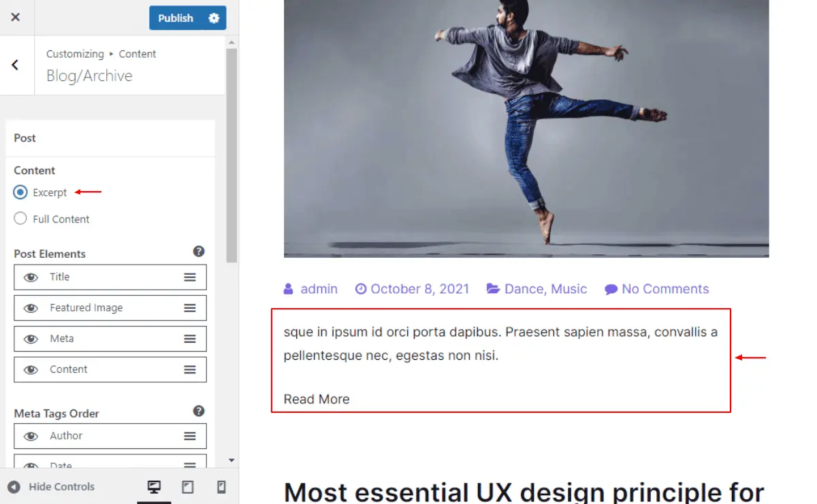Switch to desktop preview device icon
The image size is (817, 504).
click(155, 487)
